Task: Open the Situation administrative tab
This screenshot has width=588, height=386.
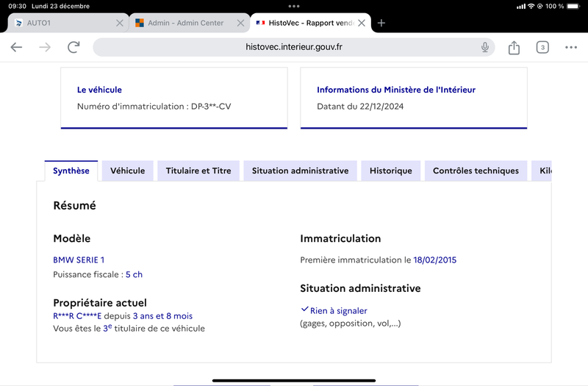Action: pyautogui.click(x=300, y=171)
